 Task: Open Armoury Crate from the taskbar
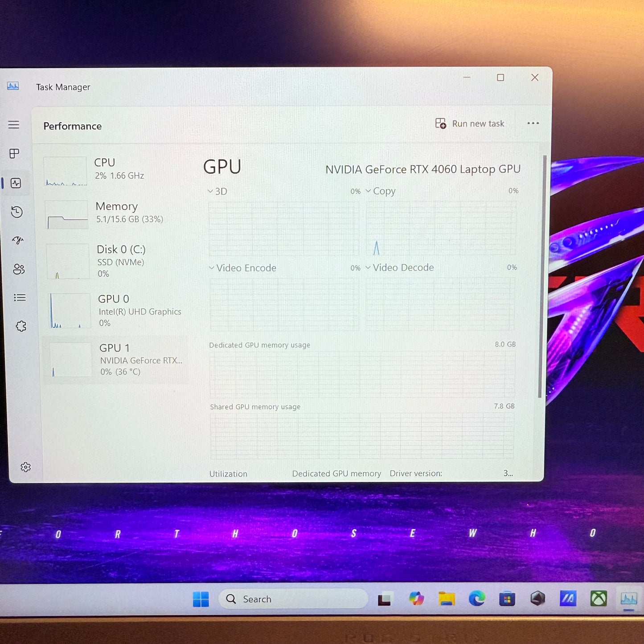pyautogui.click(x=537, y=598)
